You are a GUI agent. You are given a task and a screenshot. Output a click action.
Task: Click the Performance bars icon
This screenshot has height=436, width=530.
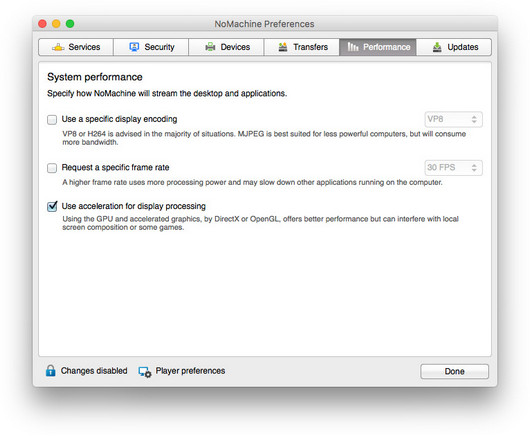tap(353, 47)
